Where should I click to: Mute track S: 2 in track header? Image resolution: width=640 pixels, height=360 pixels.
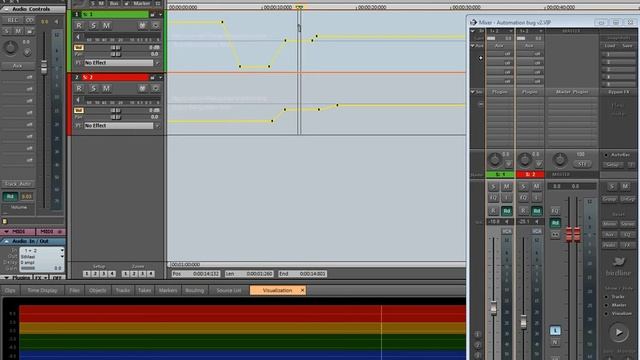(x=106, y=88)
